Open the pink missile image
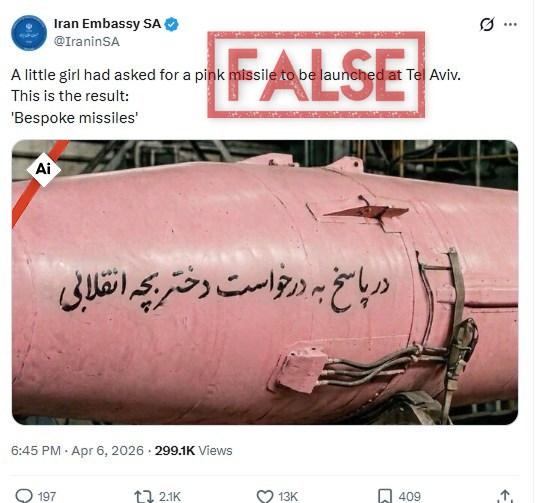535x503 pixels. pos(265,282)
